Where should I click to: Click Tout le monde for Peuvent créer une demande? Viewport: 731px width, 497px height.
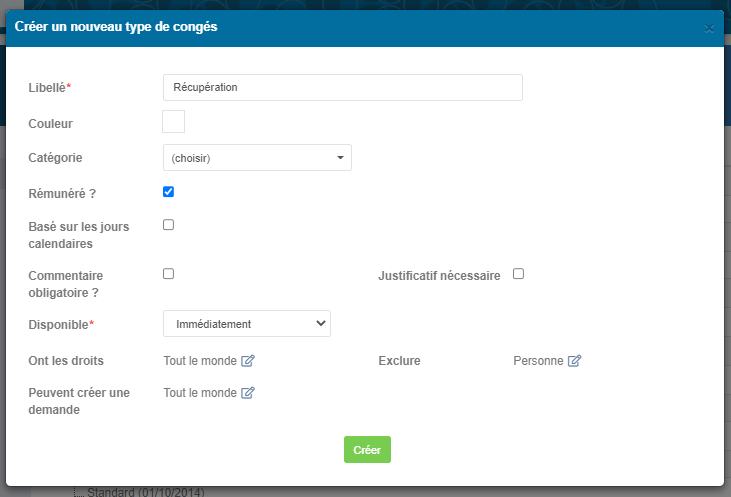click(x=200, y=393)
